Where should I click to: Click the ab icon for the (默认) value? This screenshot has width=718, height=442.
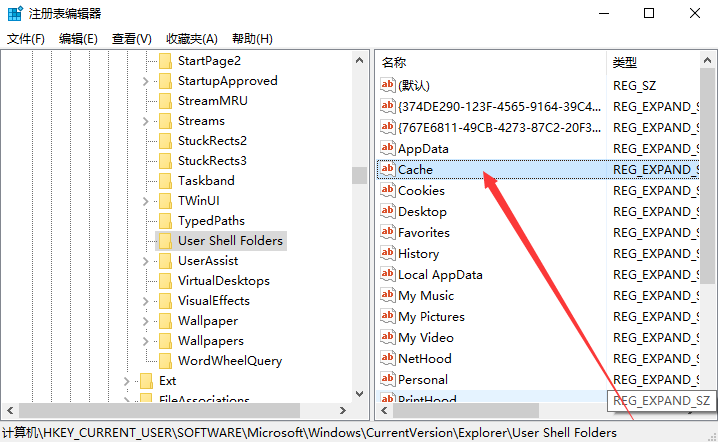click(387, 85)
